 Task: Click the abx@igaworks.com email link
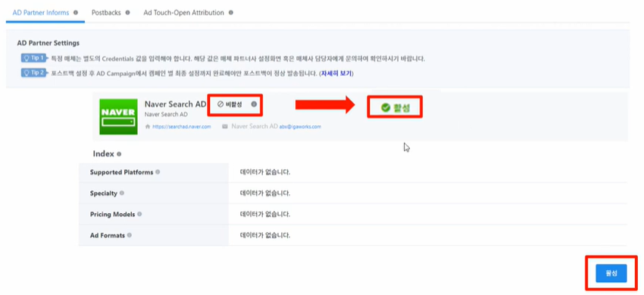point(300,127)
